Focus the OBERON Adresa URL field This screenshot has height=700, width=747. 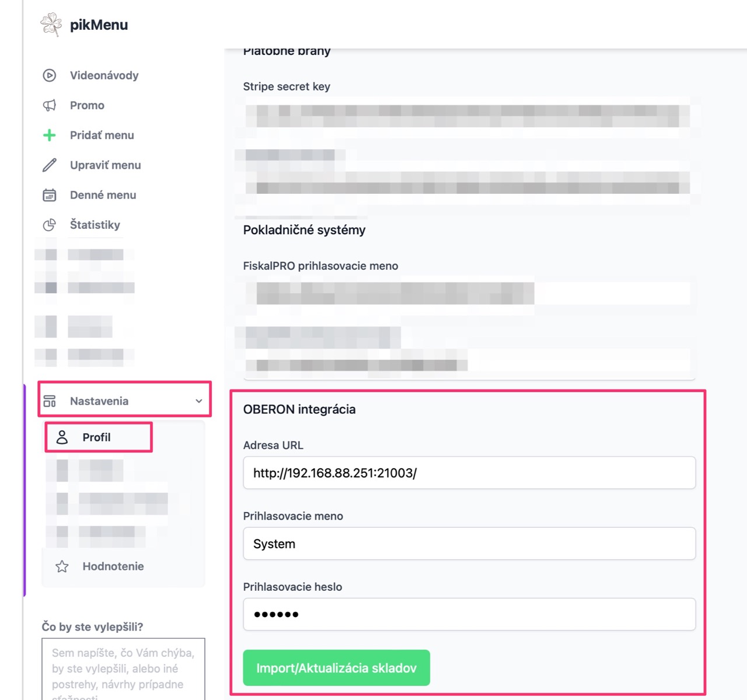click(x=469, y=473)
